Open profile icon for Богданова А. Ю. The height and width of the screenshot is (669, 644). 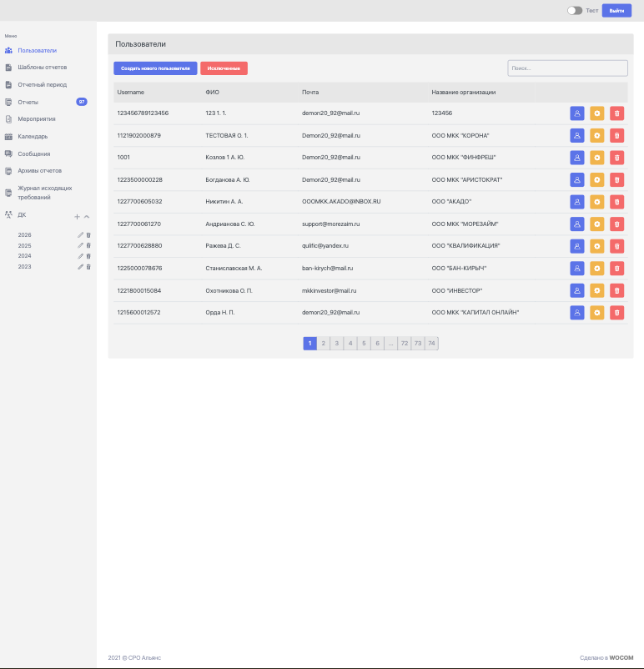(577, 180)
